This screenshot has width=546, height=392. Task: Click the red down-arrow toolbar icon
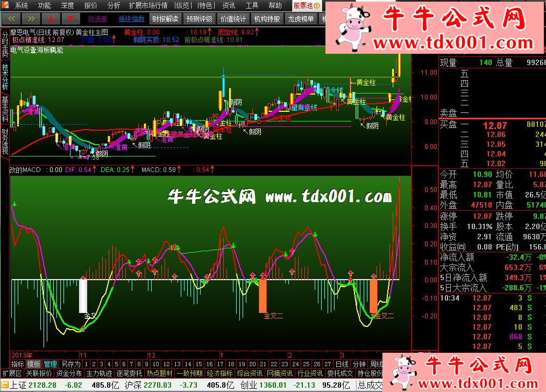click(x=70, y=19)
